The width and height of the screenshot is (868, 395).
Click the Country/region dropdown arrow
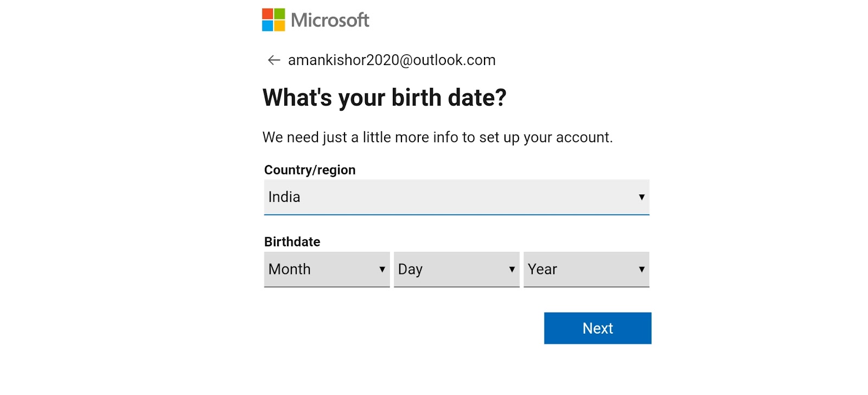tap(641, 197)
